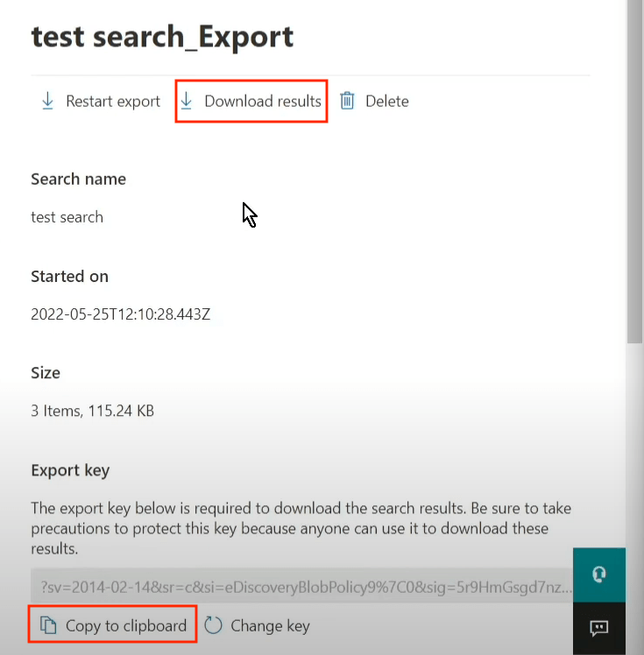Click inside the export key field
Image resolution: width=644 pixels, height=655 pixels.
pyautogui.click(x=301, y=587)
